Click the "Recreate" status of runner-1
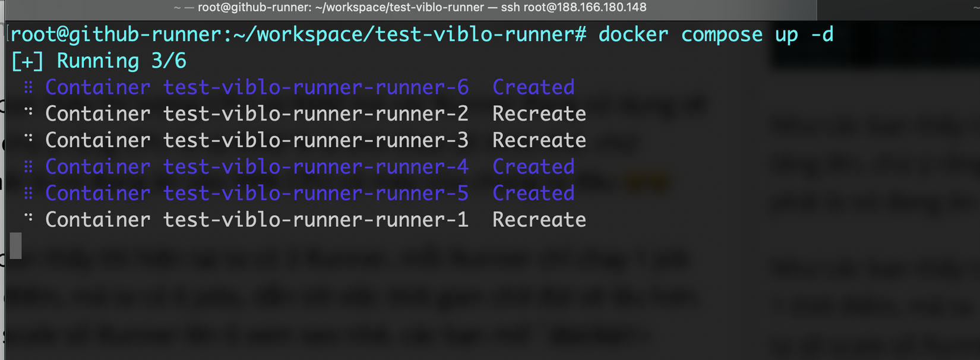The width and height of the screenshot is (980, 360). click(539, 220)
